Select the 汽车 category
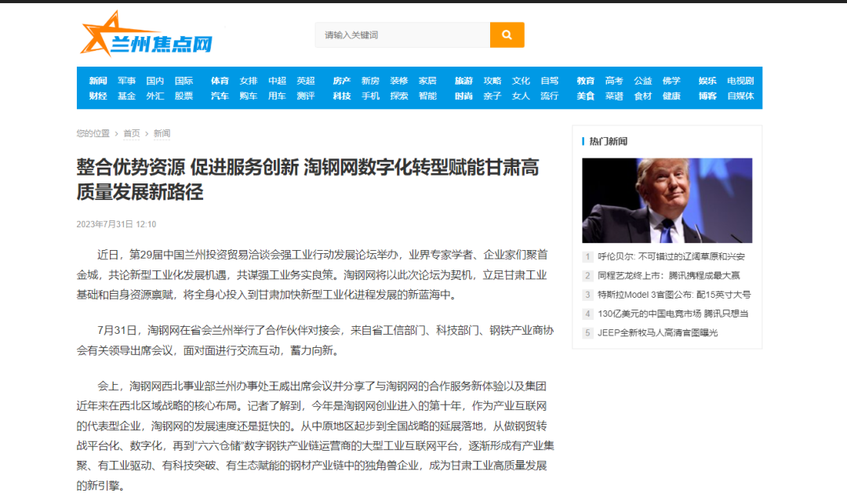 coord(220,96)
